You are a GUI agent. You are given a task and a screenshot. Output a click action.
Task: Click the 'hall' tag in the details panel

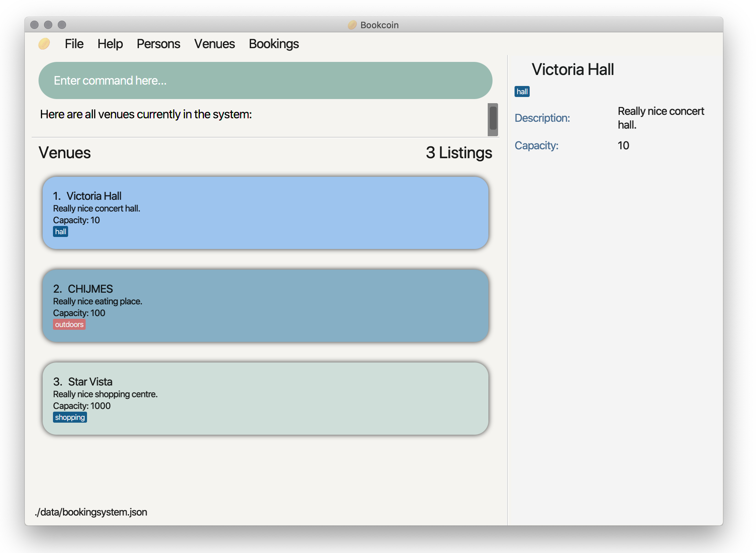pos(522,91)
